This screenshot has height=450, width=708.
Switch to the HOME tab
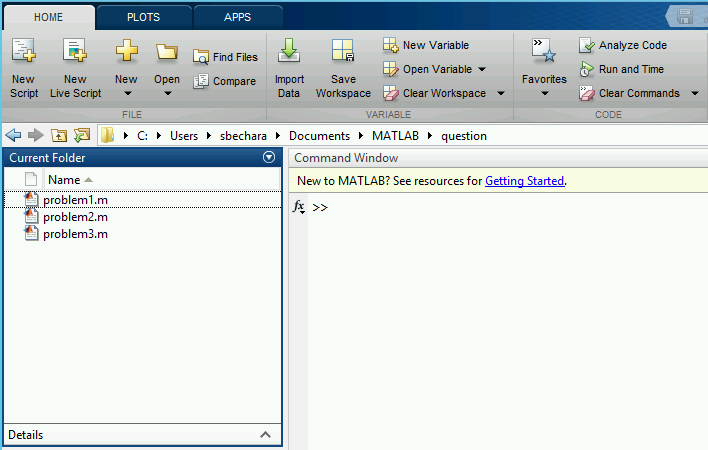click(x=49, y=17)
